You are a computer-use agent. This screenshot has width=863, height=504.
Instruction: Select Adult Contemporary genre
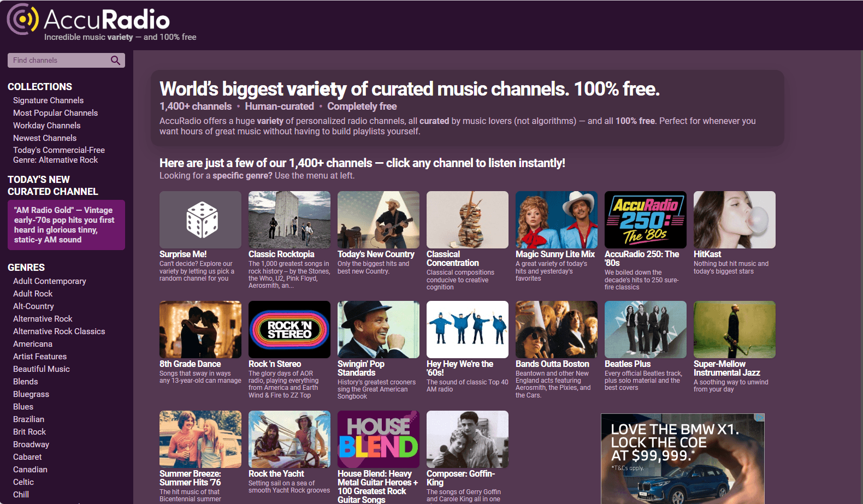[50, 281]
